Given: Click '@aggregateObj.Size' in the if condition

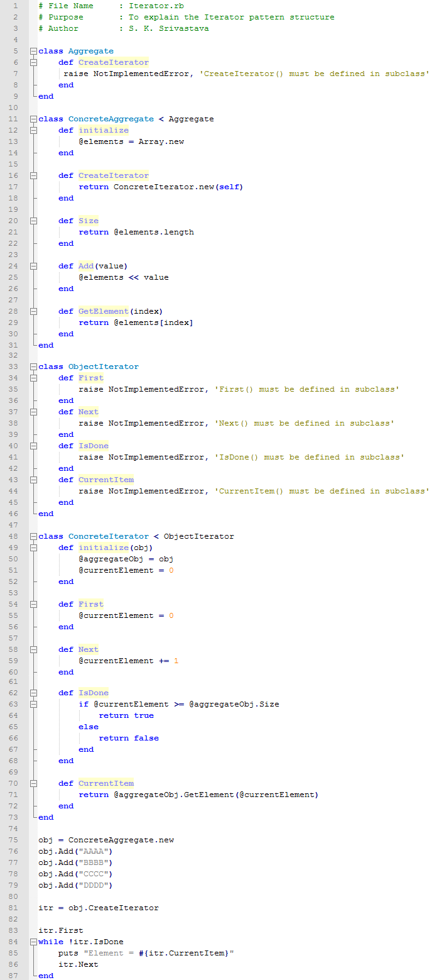Looking at the screenshot, I should (x=234, y=704).
